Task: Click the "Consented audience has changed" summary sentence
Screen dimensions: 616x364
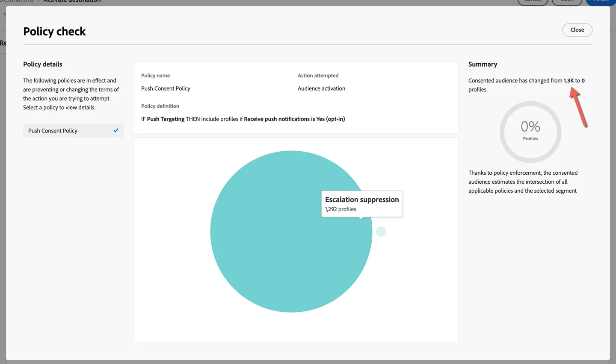Action: (527, 85)
